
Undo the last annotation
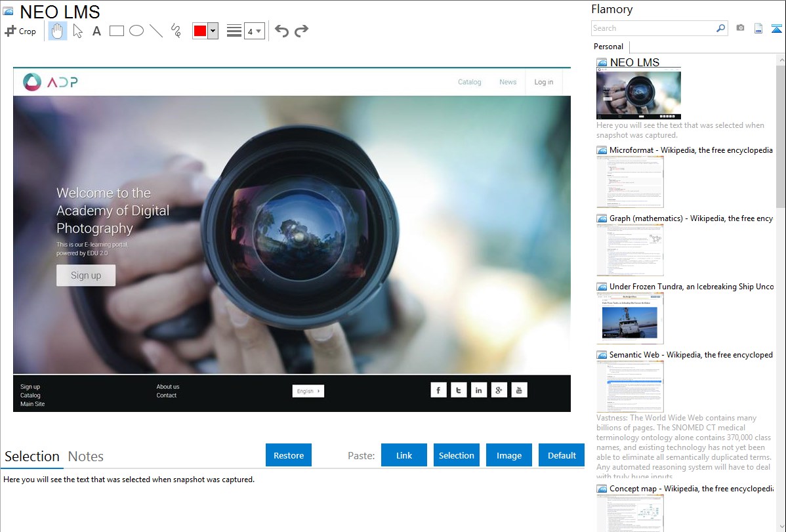pos(281,31)
